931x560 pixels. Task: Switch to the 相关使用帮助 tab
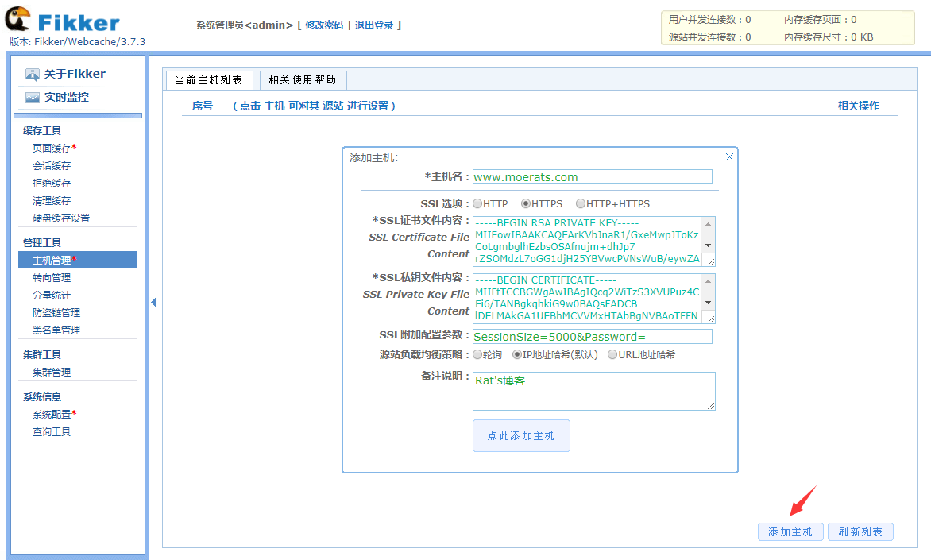click(x=303, y=80)
